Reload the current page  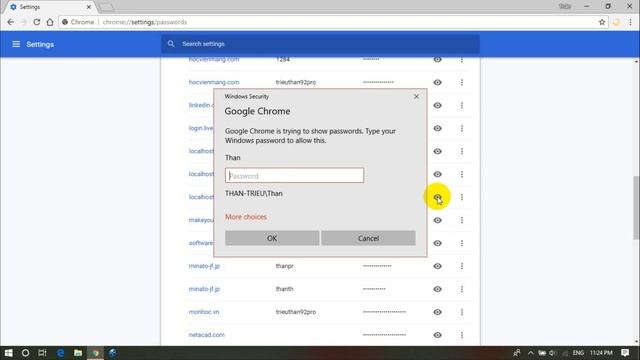(x=37, y=22)
